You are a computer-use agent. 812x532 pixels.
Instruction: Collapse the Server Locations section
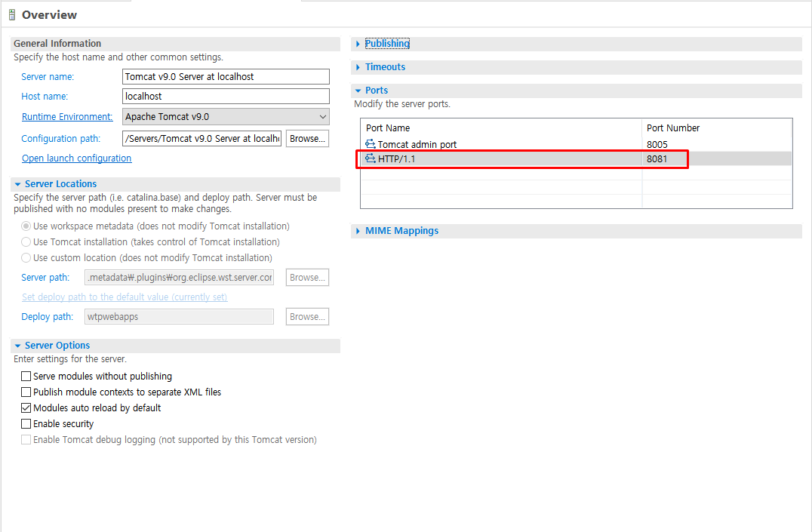coord(17,184)
